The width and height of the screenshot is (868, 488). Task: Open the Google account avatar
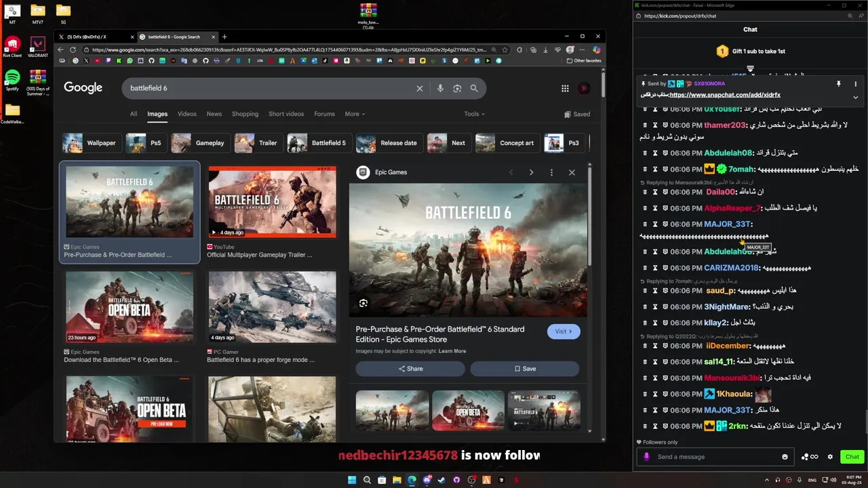click(x=584, y=88)
